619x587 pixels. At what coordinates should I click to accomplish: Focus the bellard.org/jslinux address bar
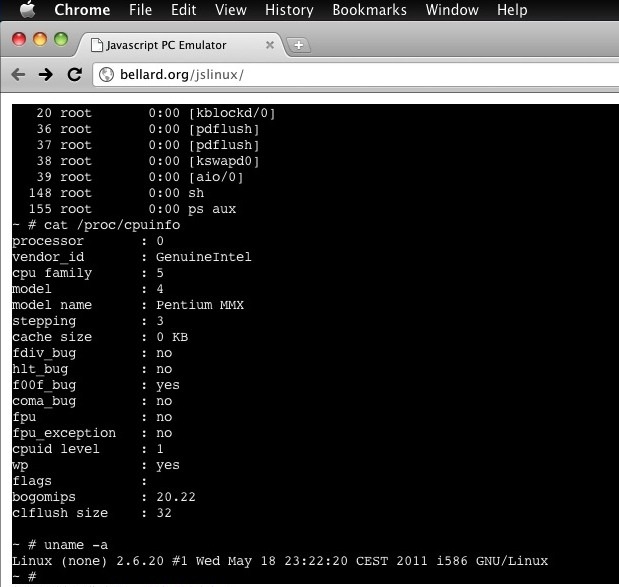pyautogui.click(x=355, y=74)
